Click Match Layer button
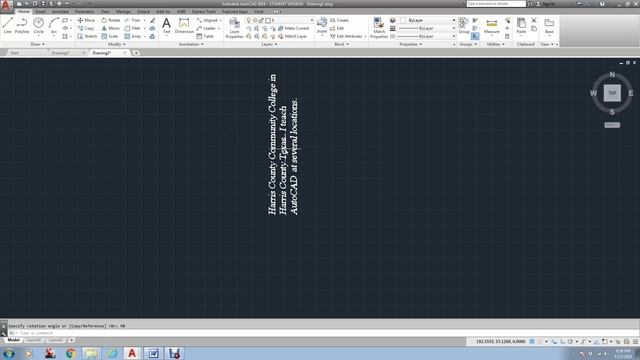The image size is (640, 360). coord(293,36)
